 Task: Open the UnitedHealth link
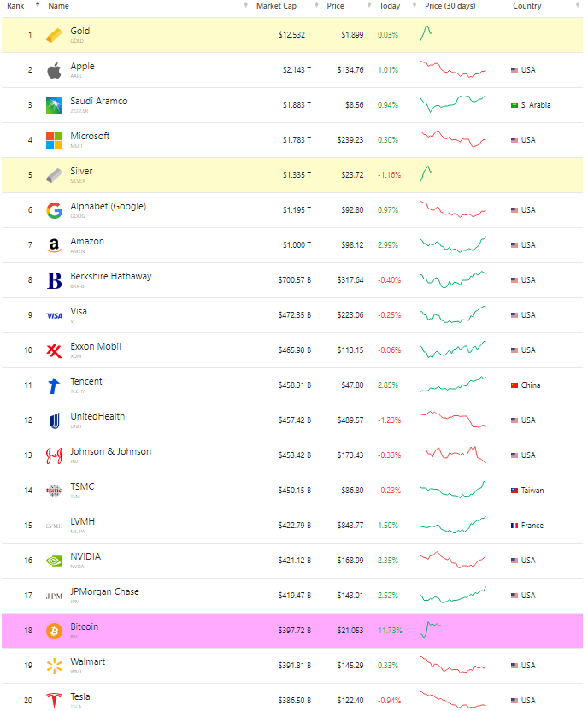click(x=97, y=416)
